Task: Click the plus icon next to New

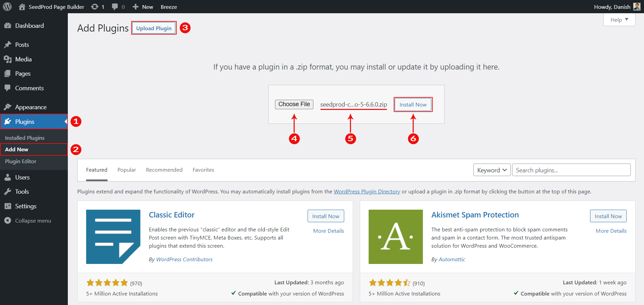Action: pos(136,7)
